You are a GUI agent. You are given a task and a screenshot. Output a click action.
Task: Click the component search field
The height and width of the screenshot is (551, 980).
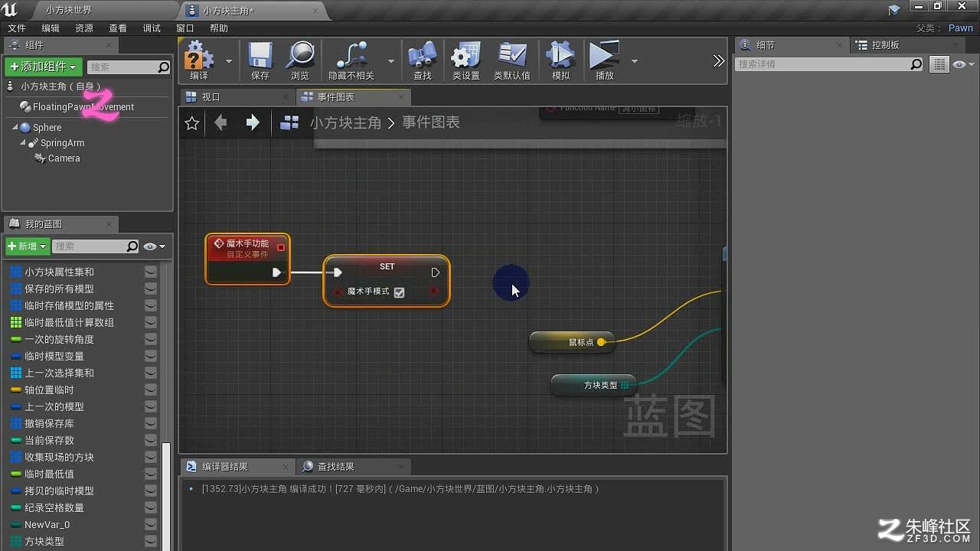[x=129, y=67]
